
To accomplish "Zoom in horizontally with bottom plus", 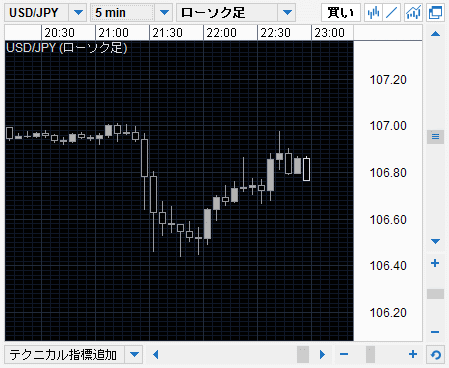I will pos(413,354).
